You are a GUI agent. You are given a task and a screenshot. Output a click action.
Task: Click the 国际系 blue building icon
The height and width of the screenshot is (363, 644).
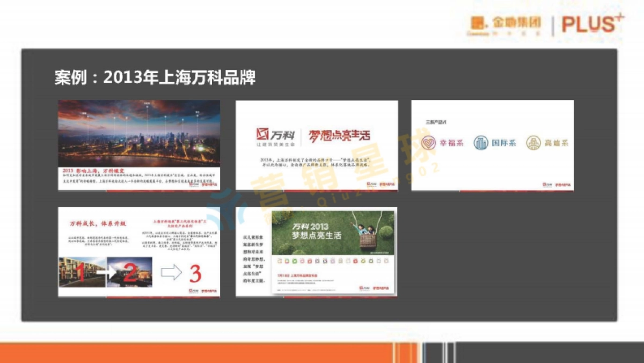[481, 142]
